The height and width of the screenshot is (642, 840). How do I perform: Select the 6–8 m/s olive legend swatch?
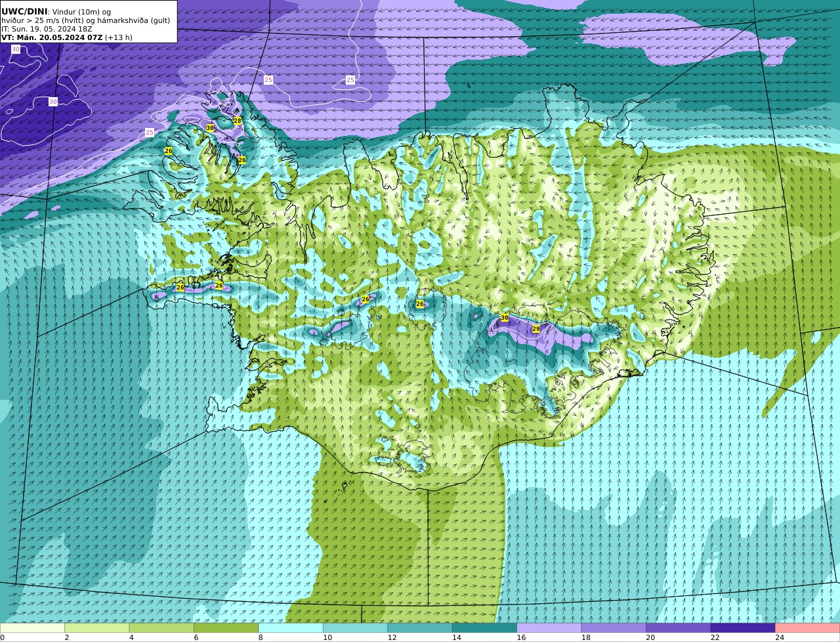tap(226, 628)
